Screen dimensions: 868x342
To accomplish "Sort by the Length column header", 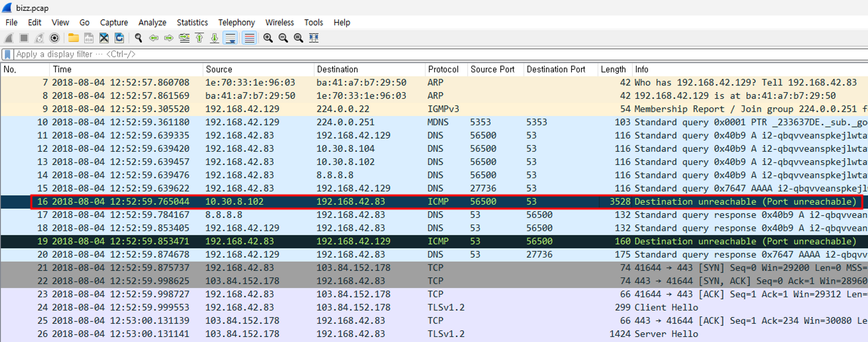I will coord(615,69).
